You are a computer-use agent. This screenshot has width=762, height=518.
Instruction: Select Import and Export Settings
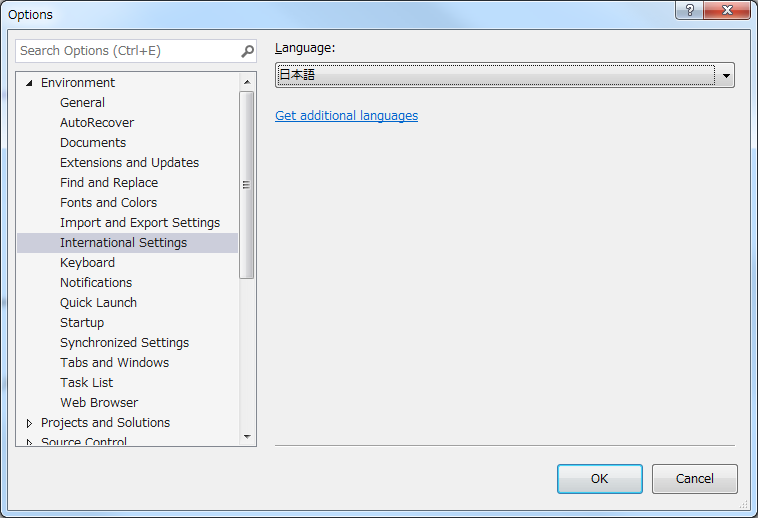click(x=139, y=223)
